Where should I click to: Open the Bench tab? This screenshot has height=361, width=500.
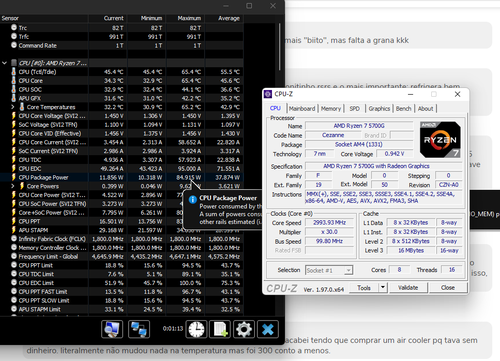403,109
